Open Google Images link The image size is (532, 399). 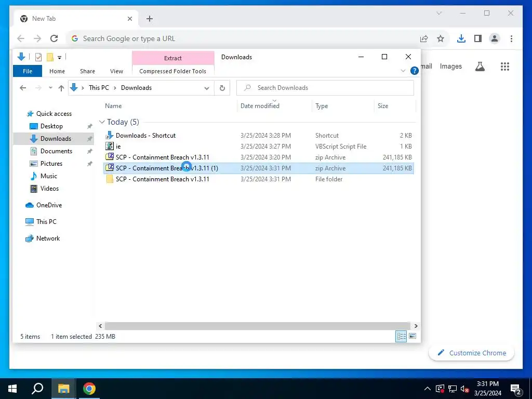[x=450, y=66]
